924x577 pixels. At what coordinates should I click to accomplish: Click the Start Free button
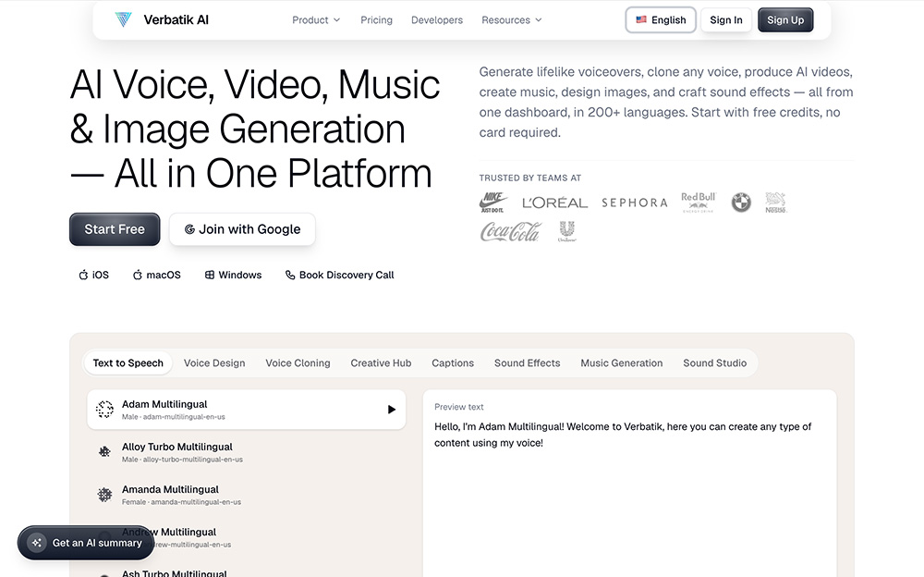coord(115,229)
